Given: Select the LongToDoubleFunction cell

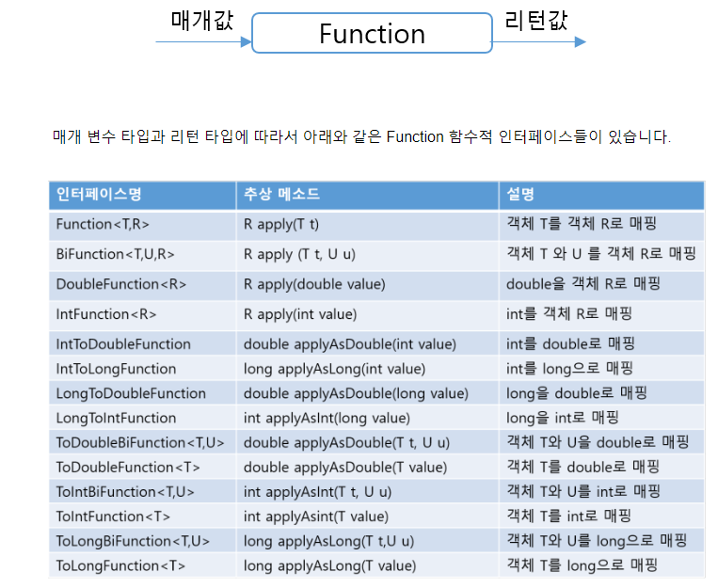Looking at the screenshot, I should click(142, 393).
